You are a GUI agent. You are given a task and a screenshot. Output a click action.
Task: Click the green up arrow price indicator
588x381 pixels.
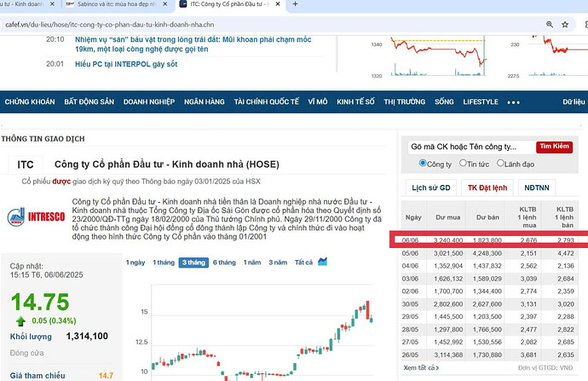20,321
